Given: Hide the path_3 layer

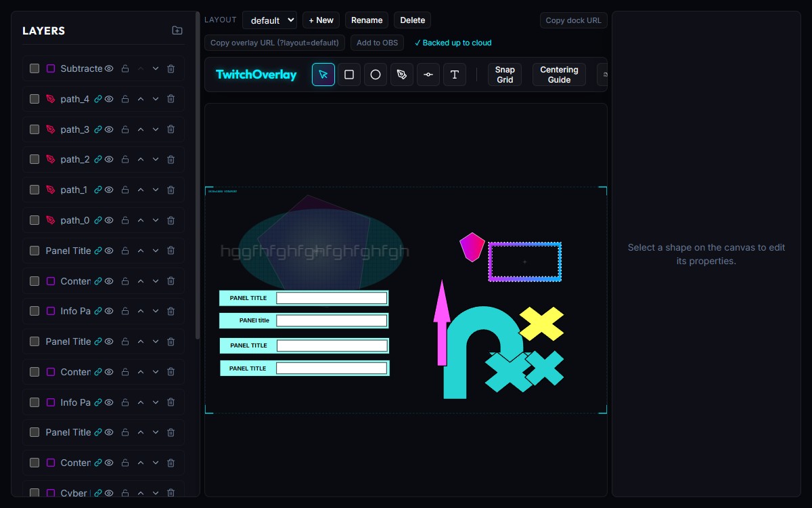Looking at the screenshot, I should 109,129.
